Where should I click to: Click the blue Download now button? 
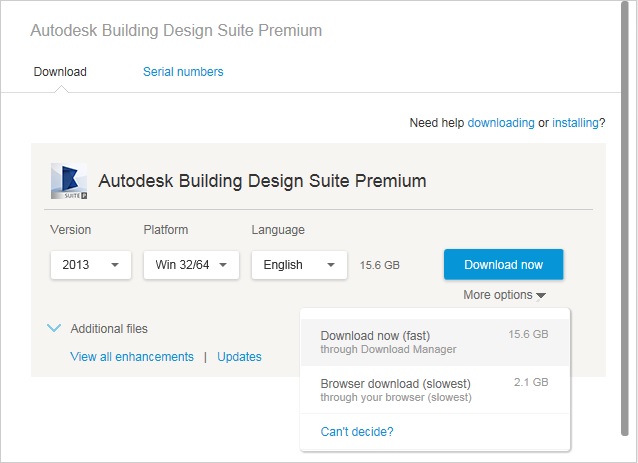tap(504, 264)
